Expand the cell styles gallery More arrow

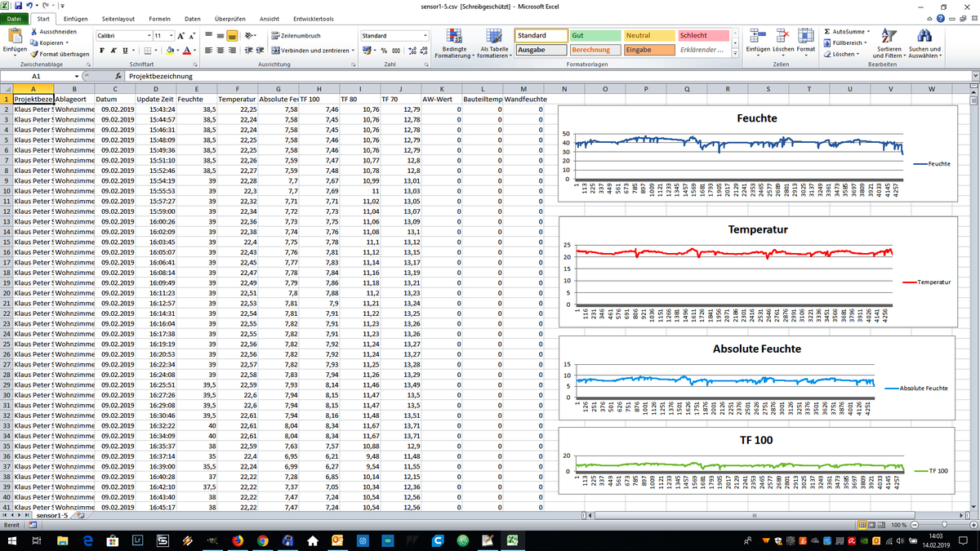pos(733,51)
